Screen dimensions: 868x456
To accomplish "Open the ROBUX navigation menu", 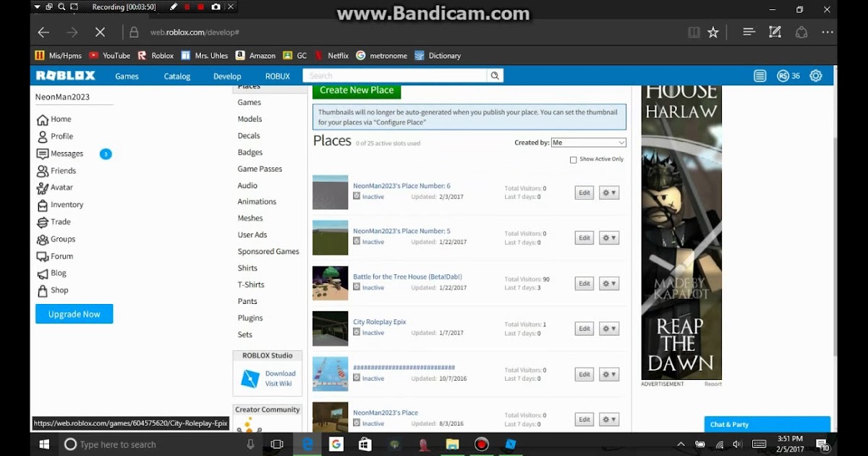I will click(278, 76).
